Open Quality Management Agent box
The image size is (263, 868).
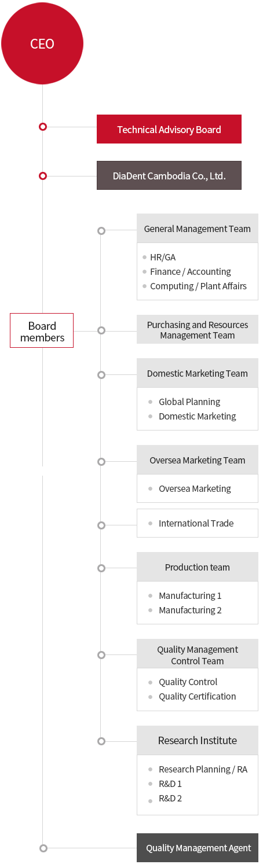pyautogui.click(x=198, y=848)
